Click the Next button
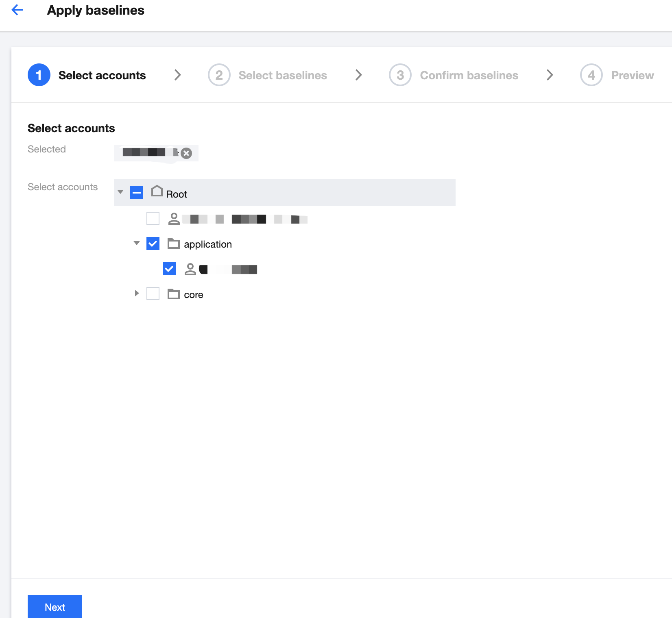672x618 pixels. [x=55, y=607]
